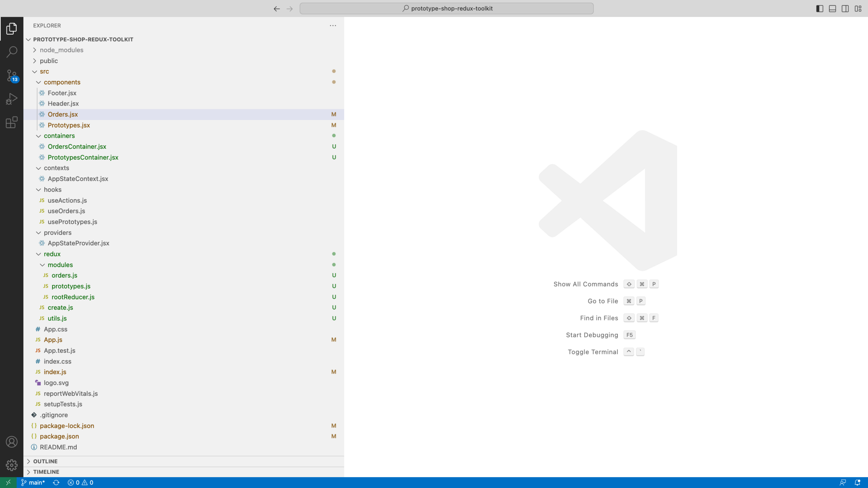This screenshot has width=868, height=488.
Task: Click the notifications bell in the status bar
Action: (x=857, y=482)
